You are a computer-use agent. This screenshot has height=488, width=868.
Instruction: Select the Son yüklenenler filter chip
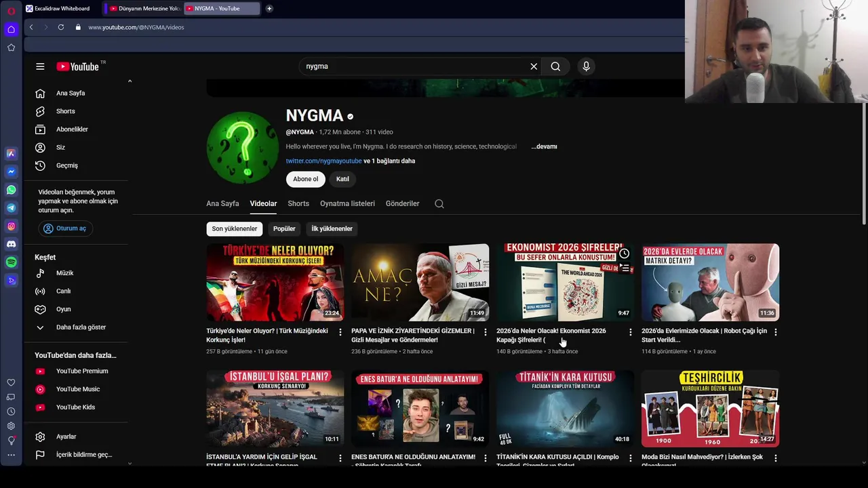coord(235,229)
